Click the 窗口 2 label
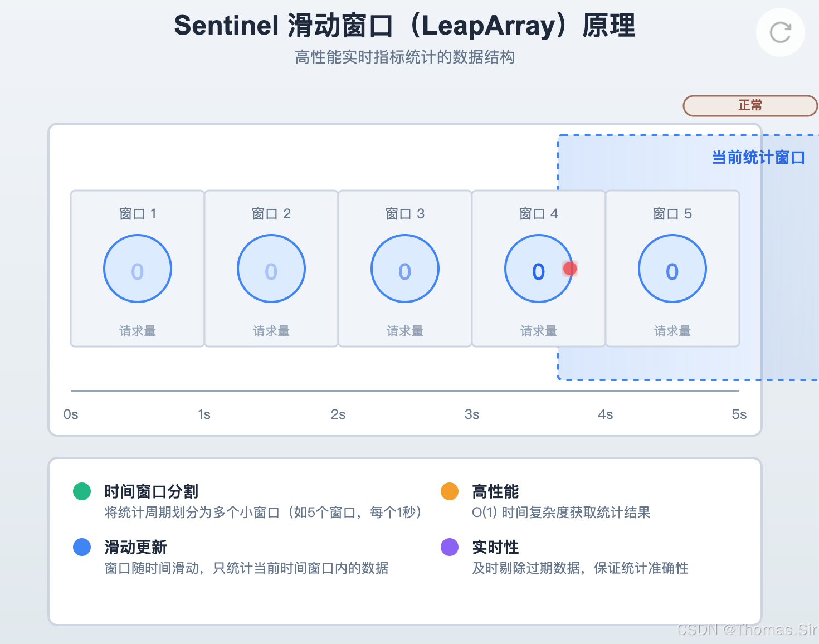Screen dimensions: 819x644 pyautogui.click(x=271, y=214)
